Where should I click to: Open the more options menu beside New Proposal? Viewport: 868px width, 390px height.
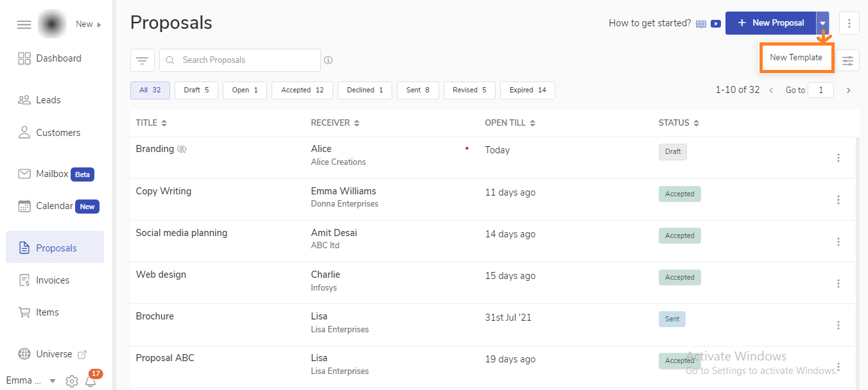(x=849, y=23)
